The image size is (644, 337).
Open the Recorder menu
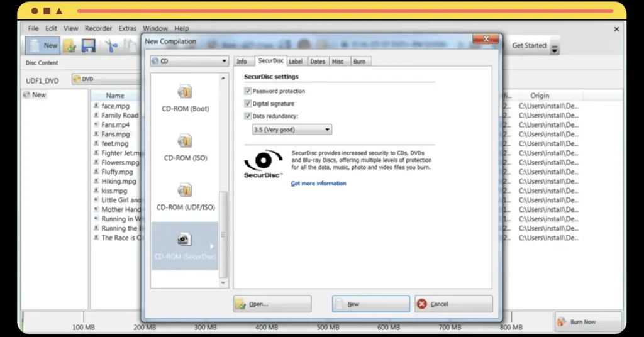pos(98,28)
